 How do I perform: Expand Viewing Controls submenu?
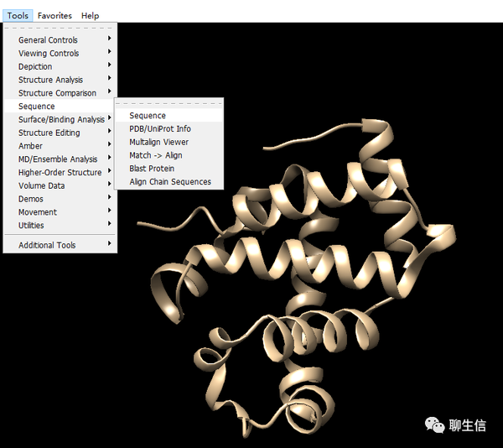coord(60,53)
